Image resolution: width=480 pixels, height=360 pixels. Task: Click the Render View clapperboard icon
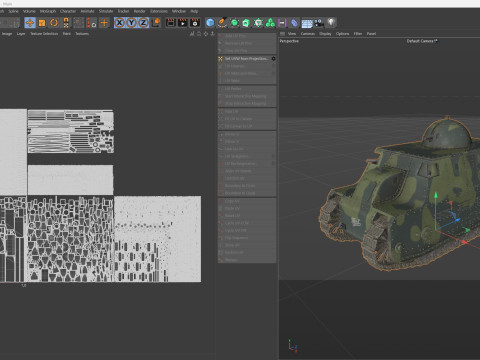(x=171, y=23)
